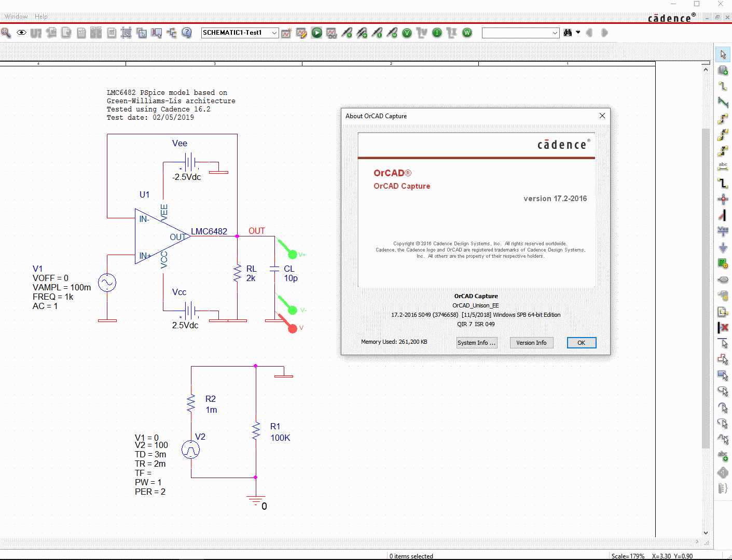This screenshot has width=732, height=560.
Task: Click System Info button in About dialog
Action: tap(477, 343)
